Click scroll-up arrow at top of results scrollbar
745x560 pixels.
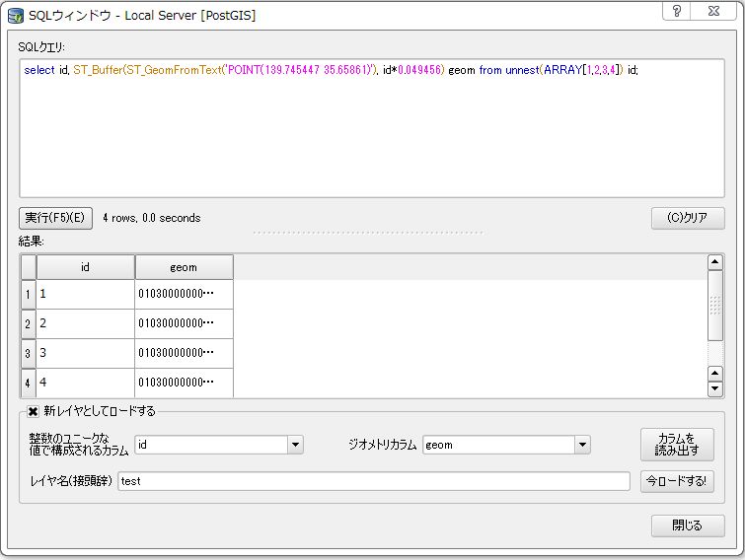pyautogui.click(x=715, y=262)
